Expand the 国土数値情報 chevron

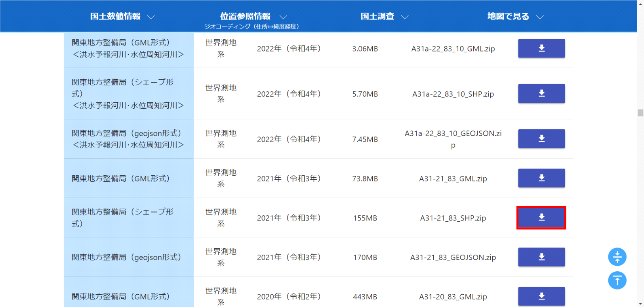tap(151, 17)
